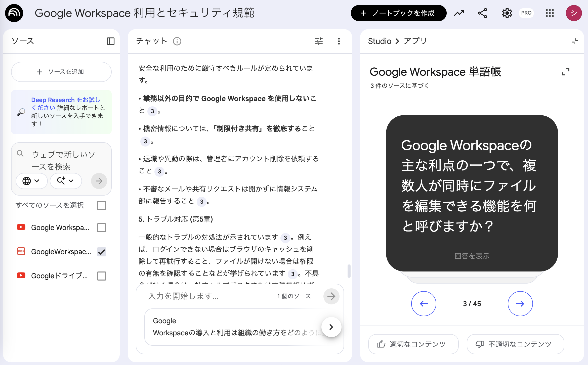Click the analytics trend icon
The height and width of the screenshot is (365, 588).
click(x=458, y=13)
